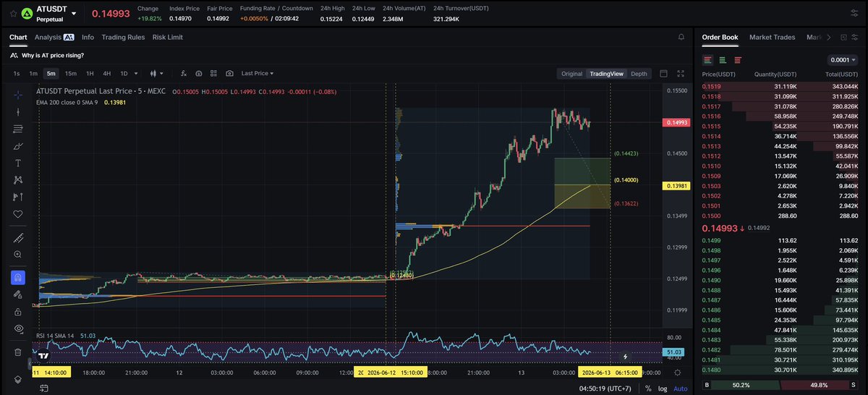
Task: Select the 1D timeframe
Action: (124, 73)
